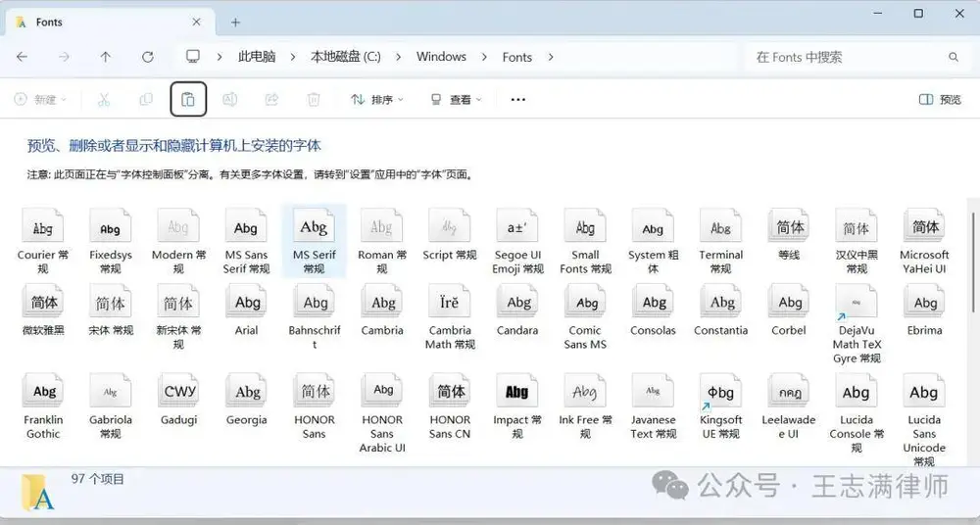Select the Lucida Console 常规 font

[857, 413]
